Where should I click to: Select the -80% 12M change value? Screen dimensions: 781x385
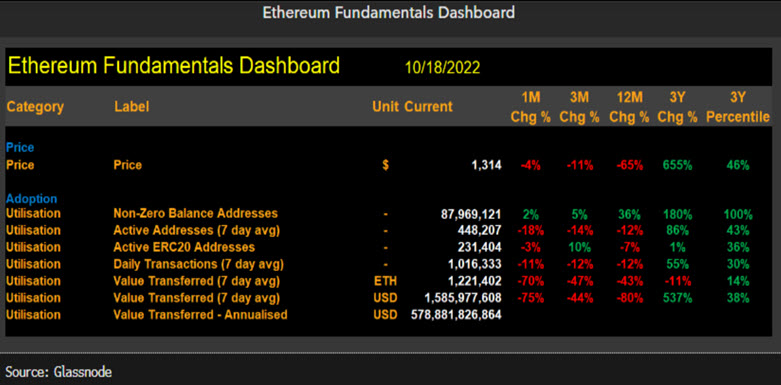pos(629,298)
